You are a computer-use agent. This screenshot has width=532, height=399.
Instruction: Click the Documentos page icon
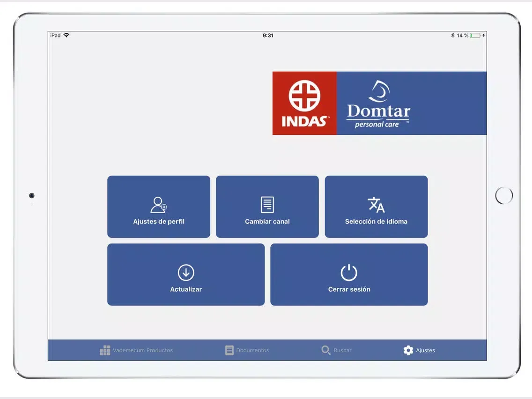[229, 350]
